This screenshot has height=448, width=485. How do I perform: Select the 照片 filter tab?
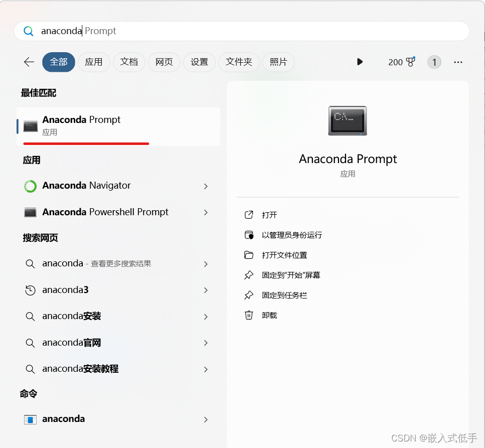(278, 62)
